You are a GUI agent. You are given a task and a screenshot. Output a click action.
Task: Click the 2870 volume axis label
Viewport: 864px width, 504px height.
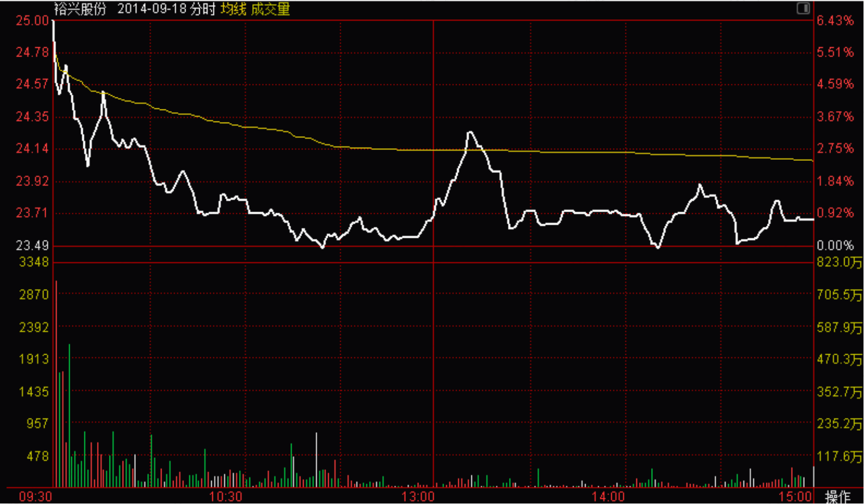click(34, 294)
